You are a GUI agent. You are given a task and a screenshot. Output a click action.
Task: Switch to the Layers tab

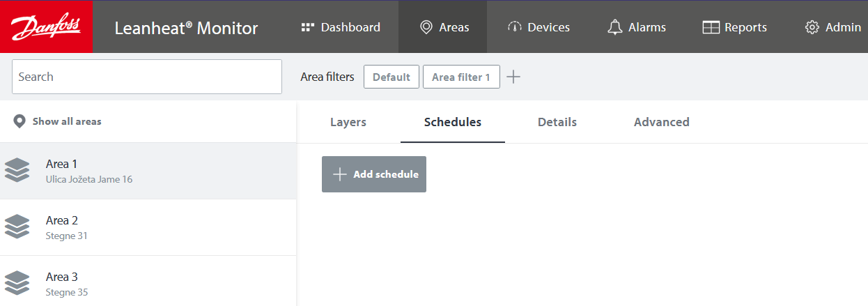coord(348,122)
